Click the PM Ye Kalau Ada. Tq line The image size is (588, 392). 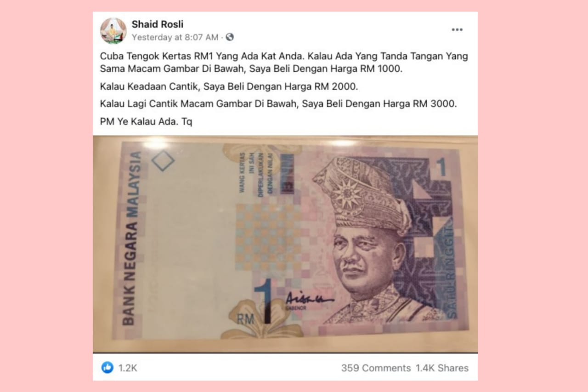(146, 123)
